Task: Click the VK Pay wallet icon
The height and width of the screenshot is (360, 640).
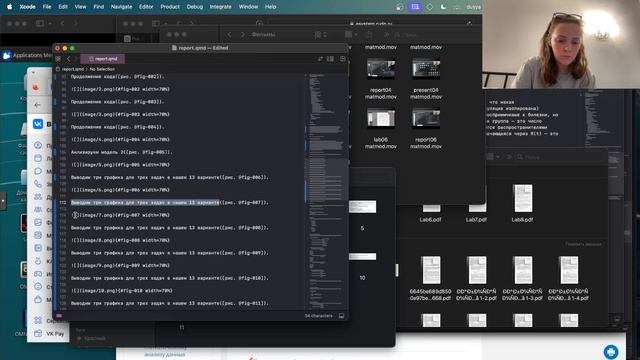Action: pyautogui.click(x=38, y=333)
